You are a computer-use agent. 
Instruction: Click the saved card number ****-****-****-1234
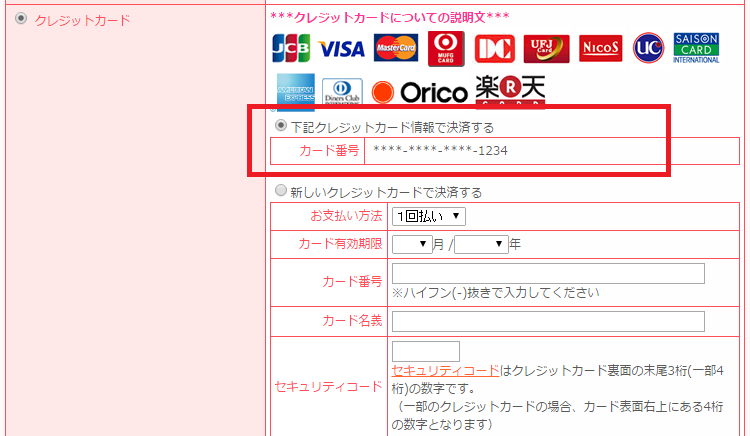440,151
